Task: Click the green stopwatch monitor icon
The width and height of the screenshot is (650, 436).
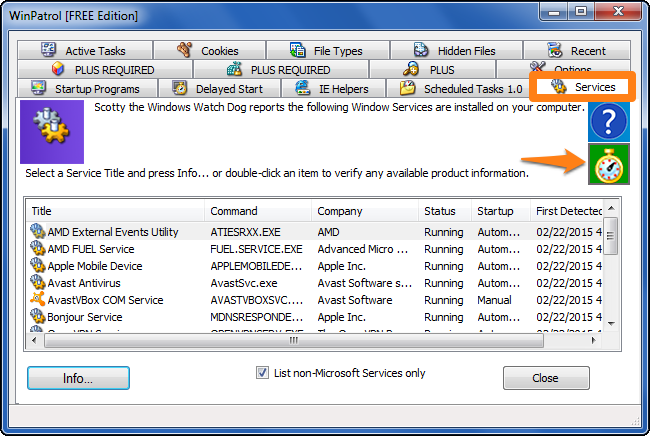Action: 609,164
